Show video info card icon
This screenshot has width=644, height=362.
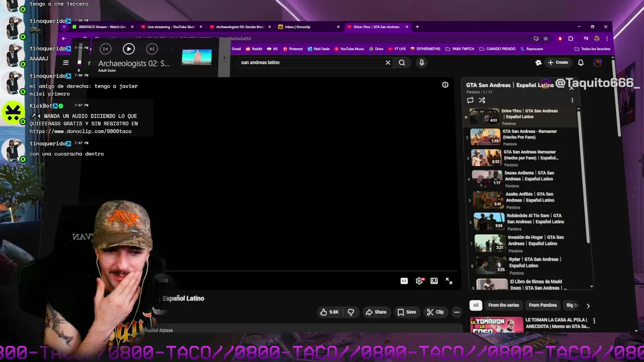[x=445, y=85]
